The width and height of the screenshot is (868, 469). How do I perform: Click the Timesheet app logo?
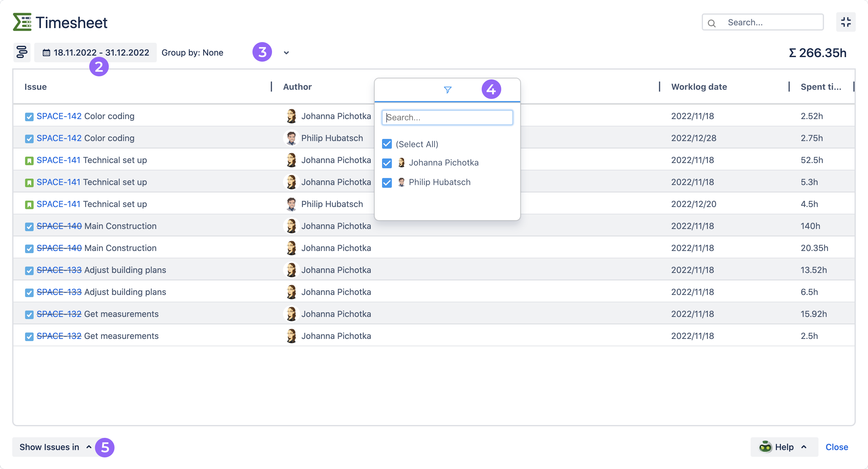[22, 22]
